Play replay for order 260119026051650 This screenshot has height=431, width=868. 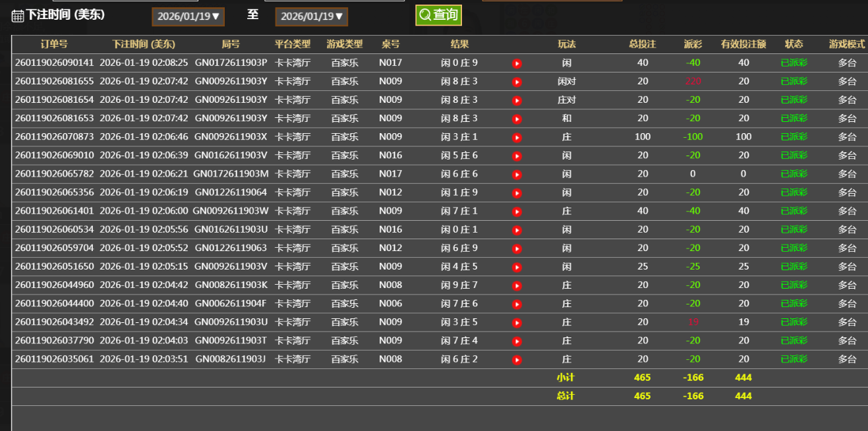click(x=517, y=267)
